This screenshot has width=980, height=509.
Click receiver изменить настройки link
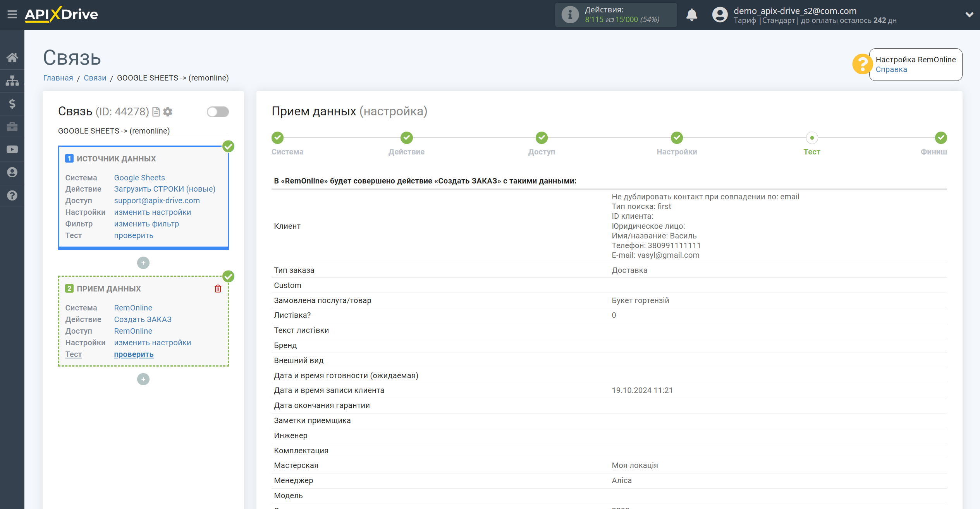coord(152,343)
